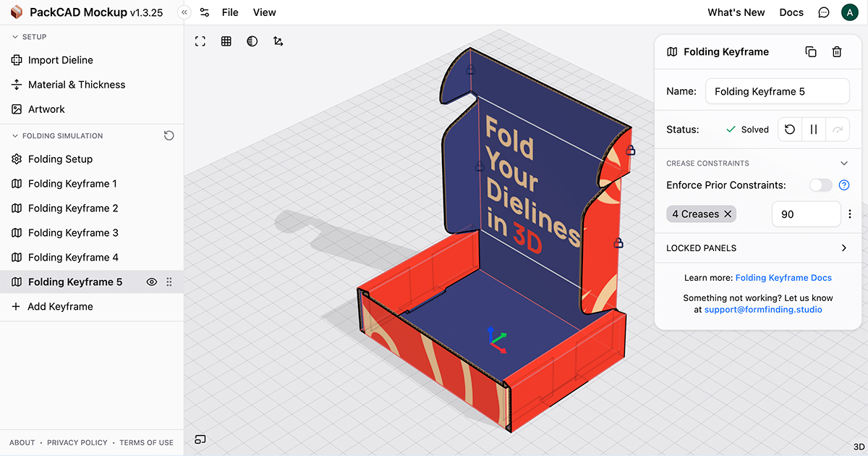Image resolution: width=868 pixels, height=456 pixels.
Task: Open the View menu
Action: (265, 12)
